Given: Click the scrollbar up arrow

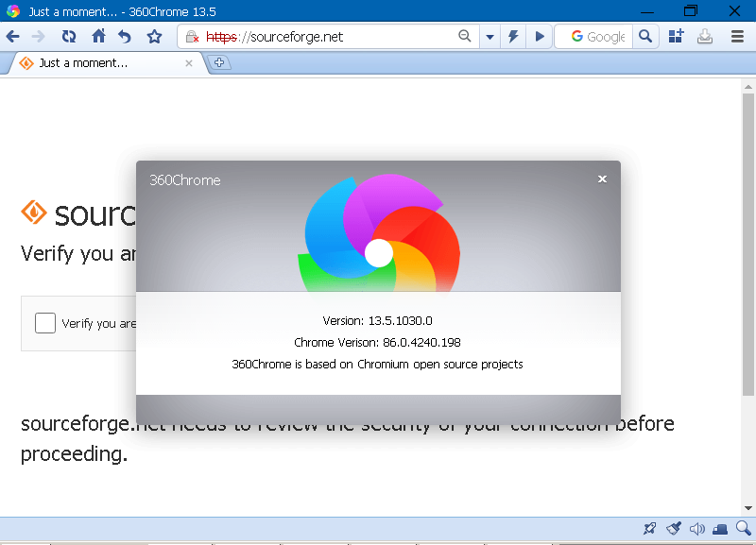Looking at the screenshot, I should point(748,87).
